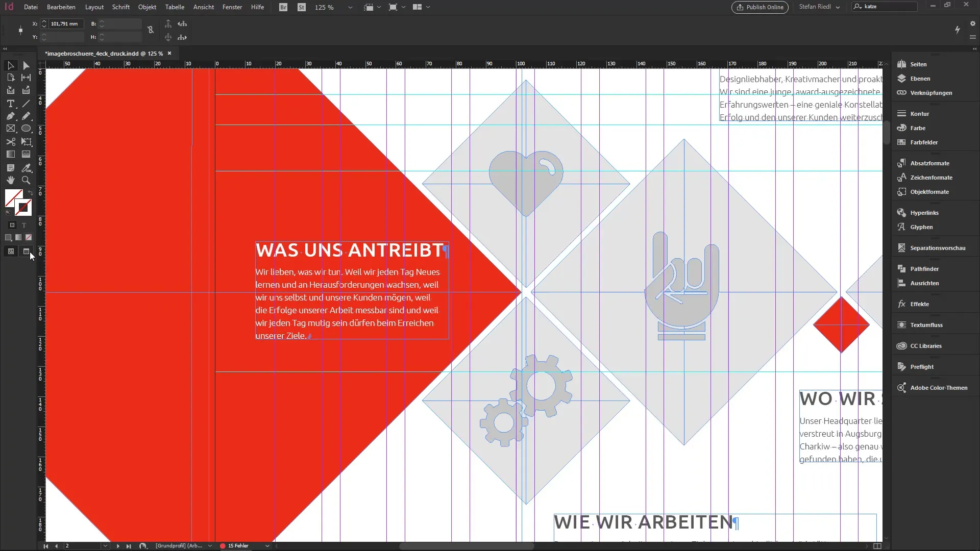Open the Schrift menu
The width and height of the screenshot is (980, 551).
tap(121, 7)
